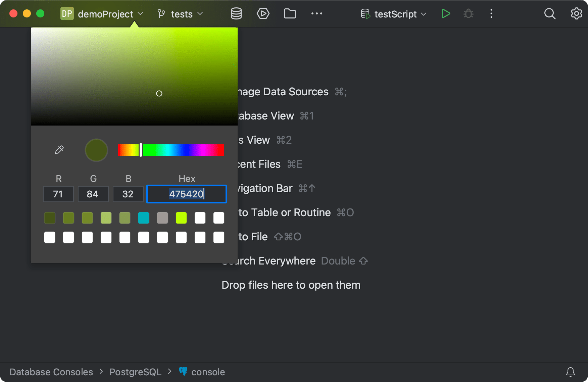
Task: Open notifications bell icon
Action: (x=571, y=372)
